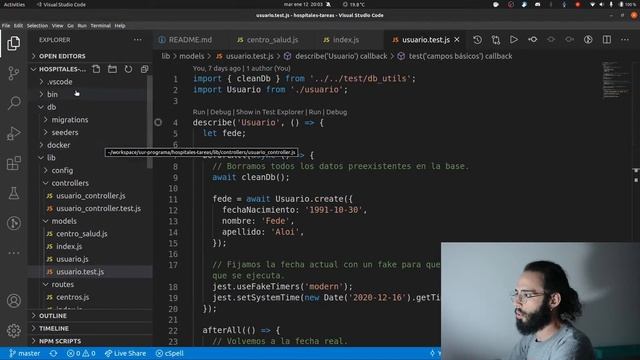Image resolution: width=640 pixels, height=360 pixels.
Task: Click the code minimap overview
Action: [616, 80]
